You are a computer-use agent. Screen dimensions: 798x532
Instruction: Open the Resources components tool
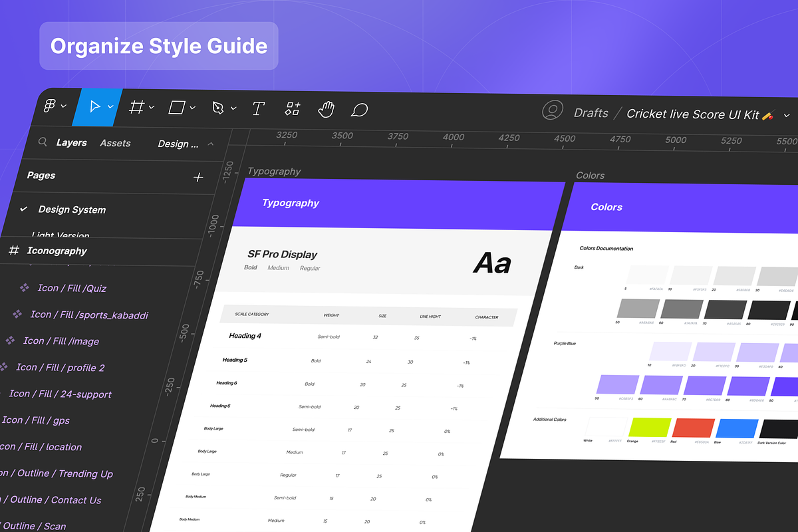tap(293, 109)
